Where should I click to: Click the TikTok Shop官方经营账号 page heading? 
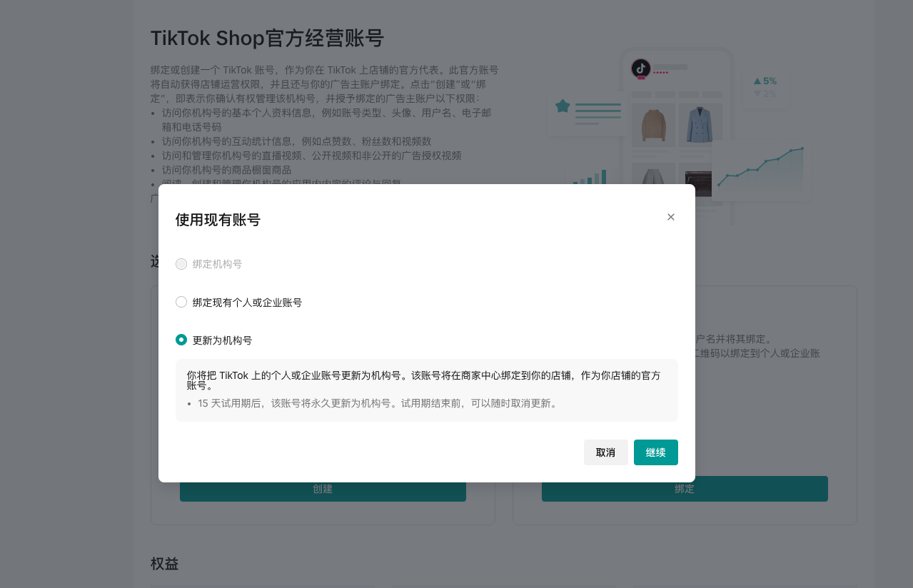(x=267, y=38)
